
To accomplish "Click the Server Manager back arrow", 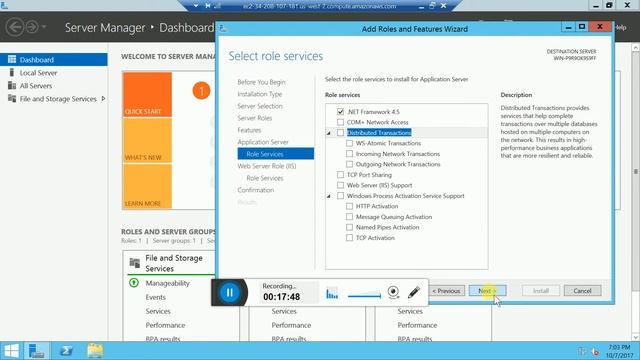I will click(15, 27).
